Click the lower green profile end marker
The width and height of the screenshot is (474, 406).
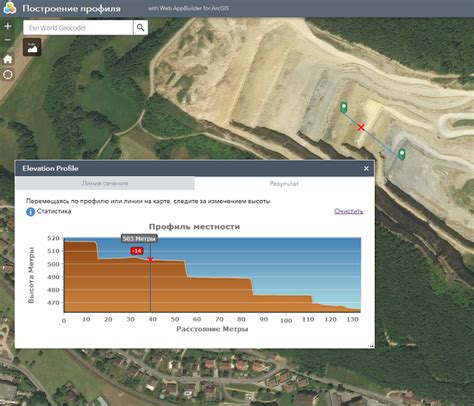pos(402,154)
